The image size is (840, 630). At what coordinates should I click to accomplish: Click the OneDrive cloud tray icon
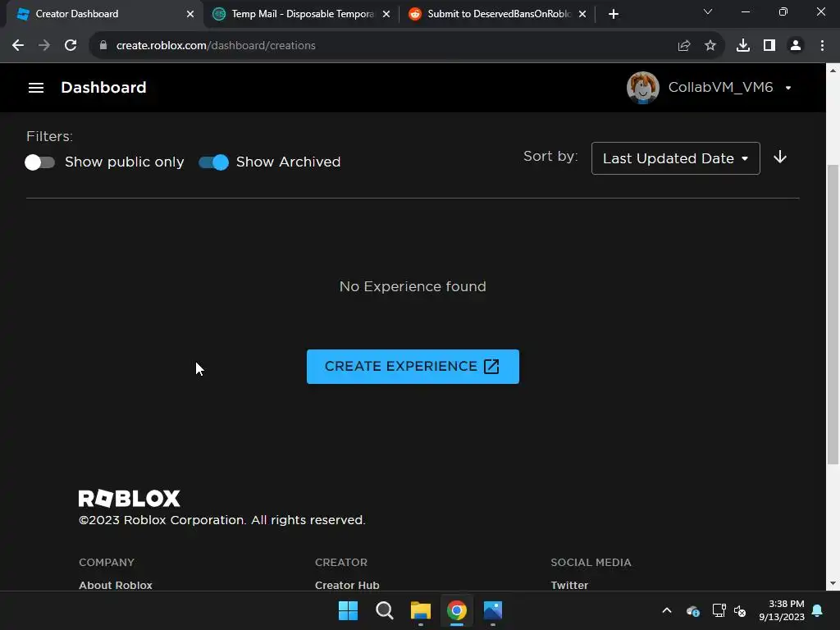(x=692, y=610)
